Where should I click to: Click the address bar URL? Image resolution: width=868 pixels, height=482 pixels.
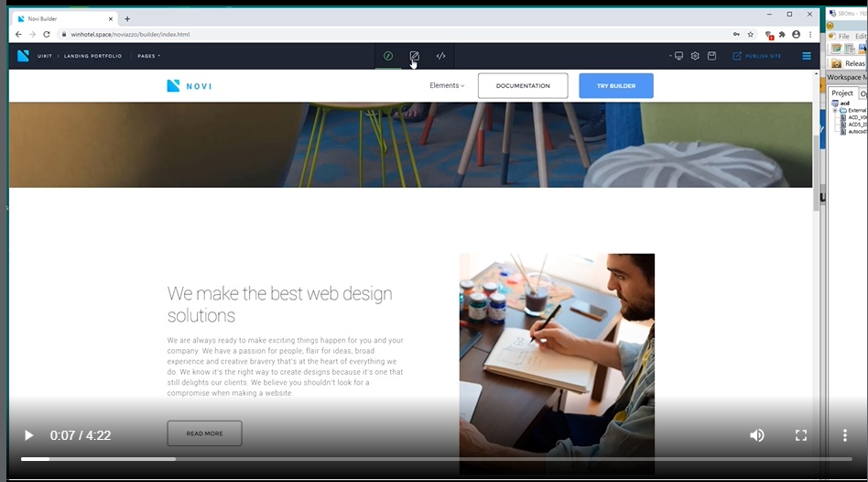click(x=130, y=34)
